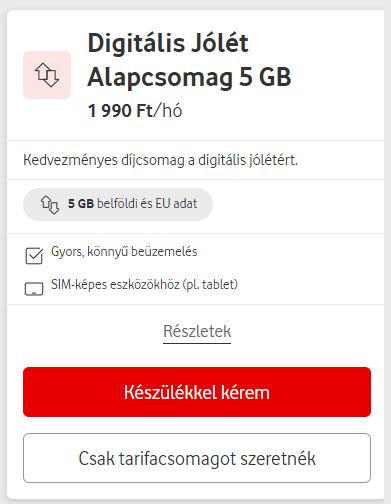The image size is (391, 504).
Task: Click the tablet icon beside SIM-képes eszközökhöz
Action: pos(34,289)
